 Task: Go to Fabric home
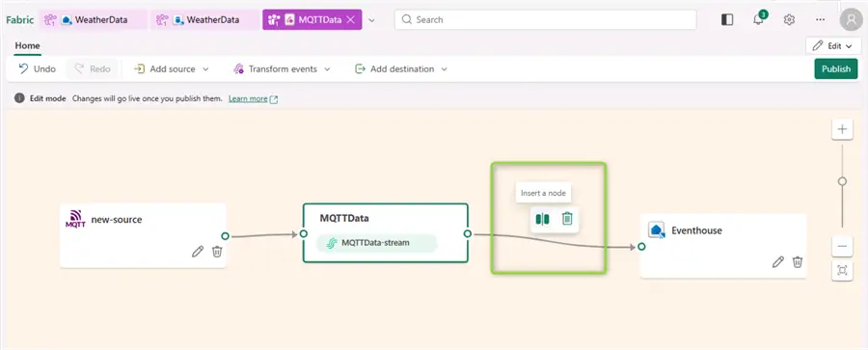(20, 20)
